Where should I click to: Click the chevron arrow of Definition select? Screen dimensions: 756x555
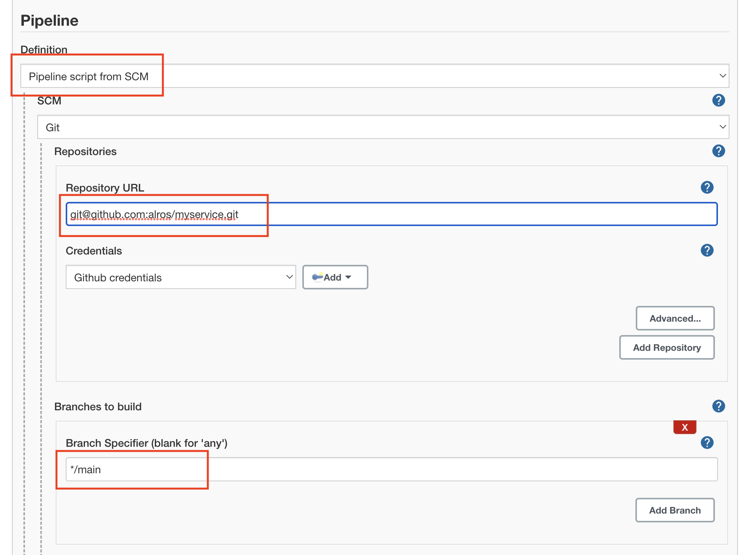[722, 76]
